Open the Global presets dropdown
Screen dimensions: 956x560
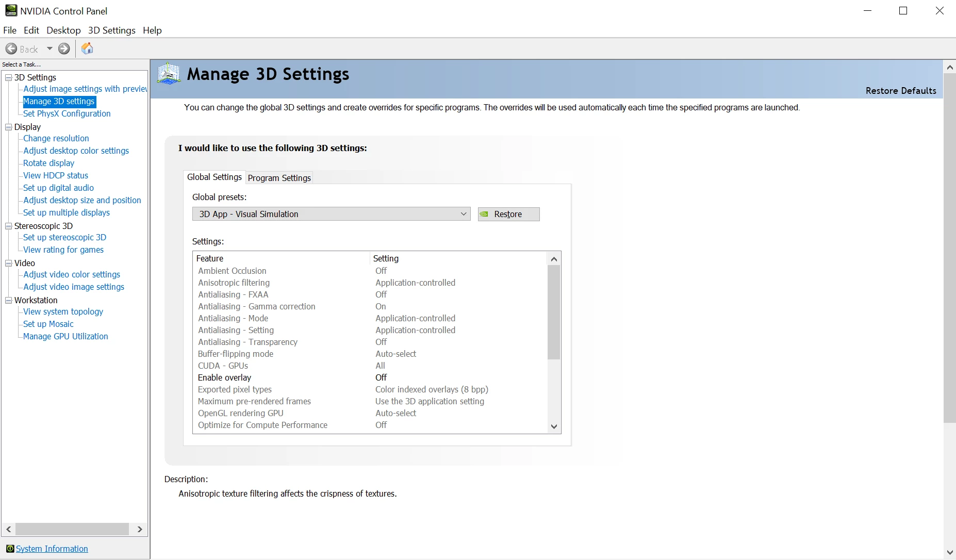click(332, 214)
